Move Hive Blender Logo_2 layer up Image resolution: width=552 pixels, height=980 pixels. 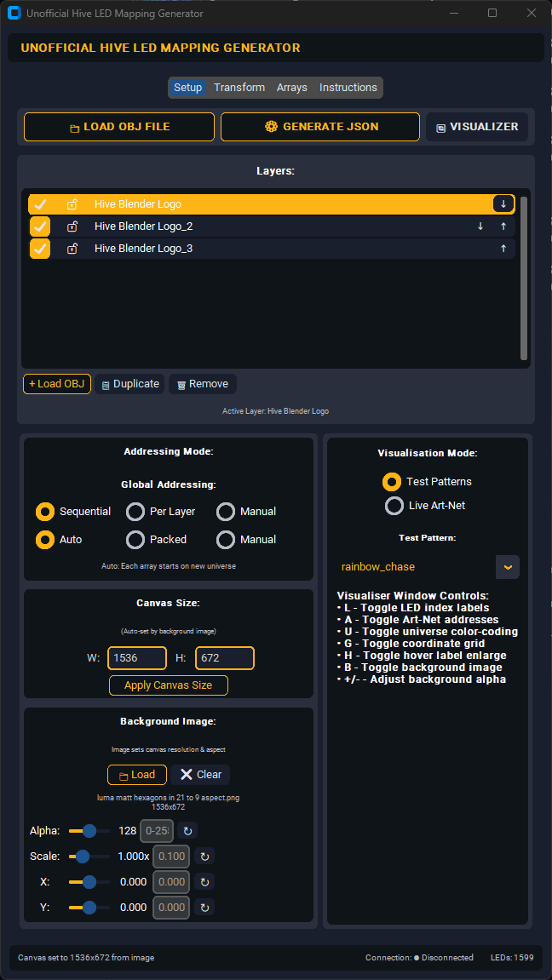(x=503, y=226)
